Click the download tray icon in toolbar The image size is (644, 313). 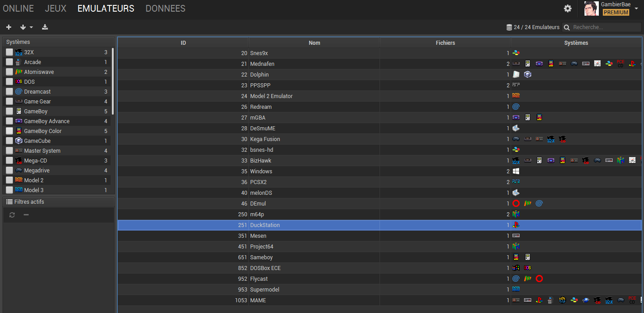click(x=45, y=27)
